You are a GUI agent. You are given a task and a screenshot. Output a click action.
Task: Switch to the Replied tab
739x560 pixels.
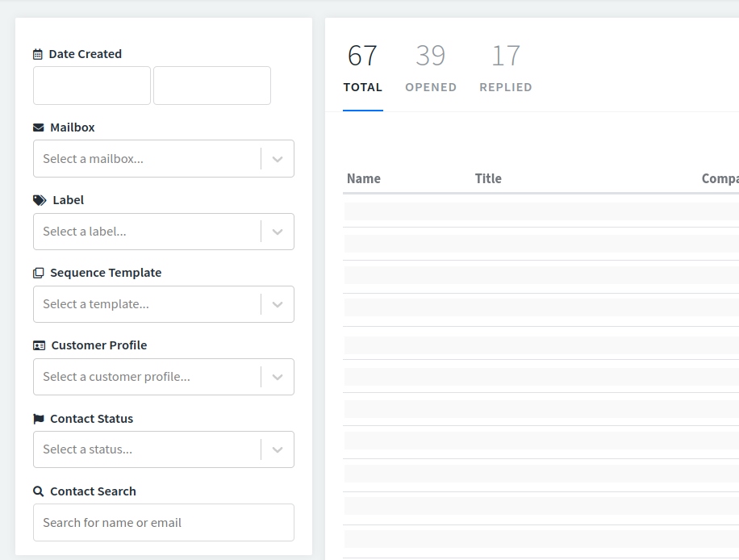(506, 69)
